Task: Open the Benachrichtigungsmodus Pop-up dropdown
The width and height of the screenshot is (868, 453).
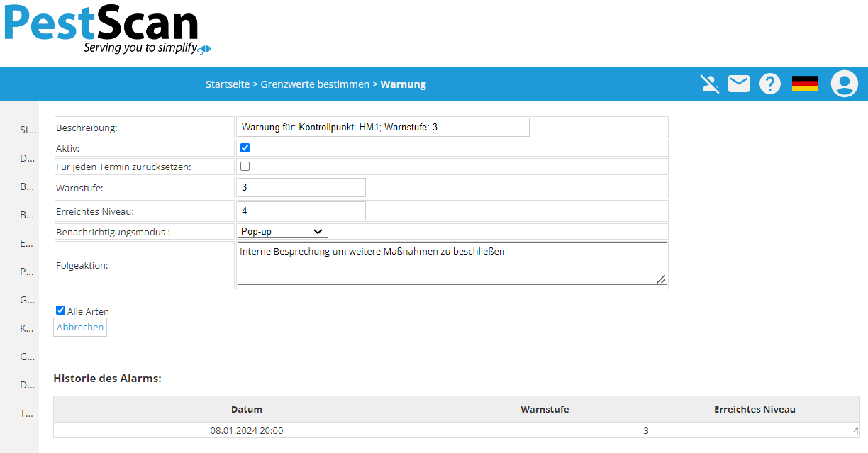Action: (283, 231)
